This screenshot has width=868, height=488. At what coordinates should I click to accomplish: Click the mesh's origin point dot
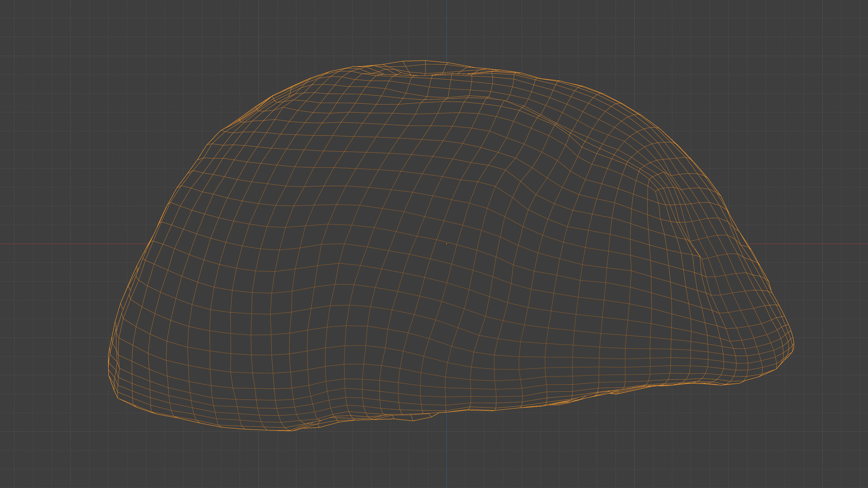click(446, 244)
